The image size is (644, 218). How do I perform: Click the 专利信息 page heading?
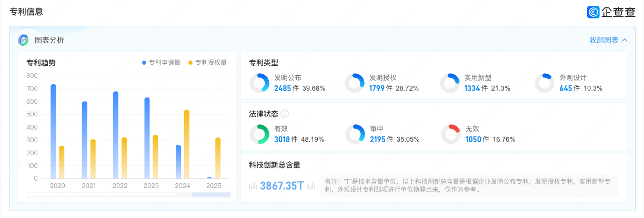pyautogui.click(x=26, y=12)
